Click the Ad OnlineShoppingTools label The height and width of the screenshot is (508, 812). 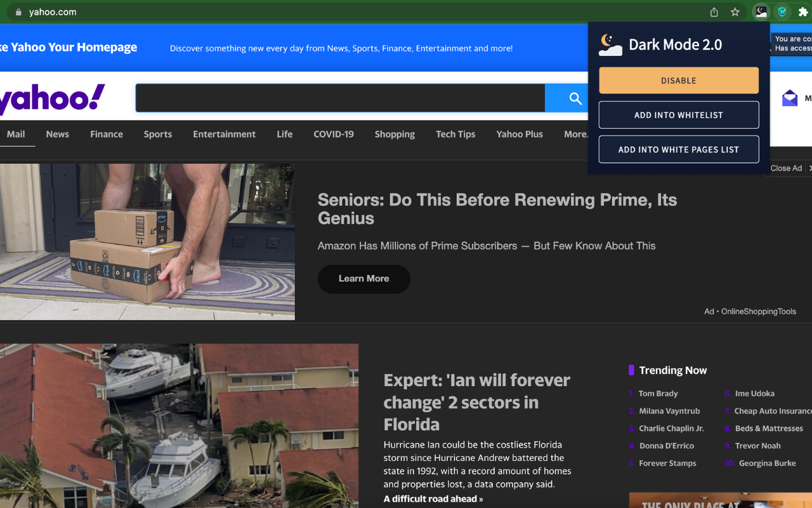click(750, 311)
